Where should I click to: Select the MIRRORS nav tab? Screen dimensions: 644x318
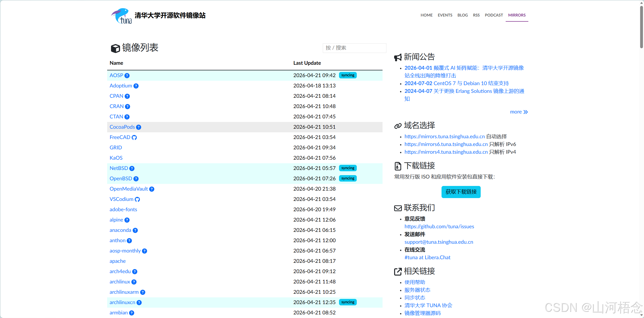(x=517, y=15)
